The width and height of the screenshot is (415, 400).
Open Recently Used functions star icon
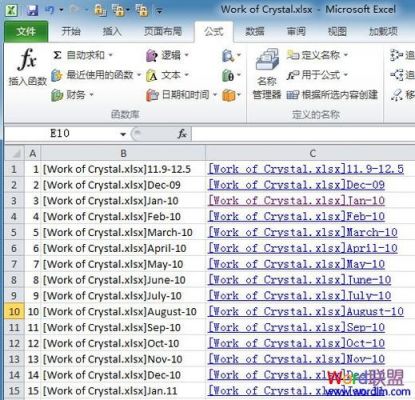click(x=57, y=75)
